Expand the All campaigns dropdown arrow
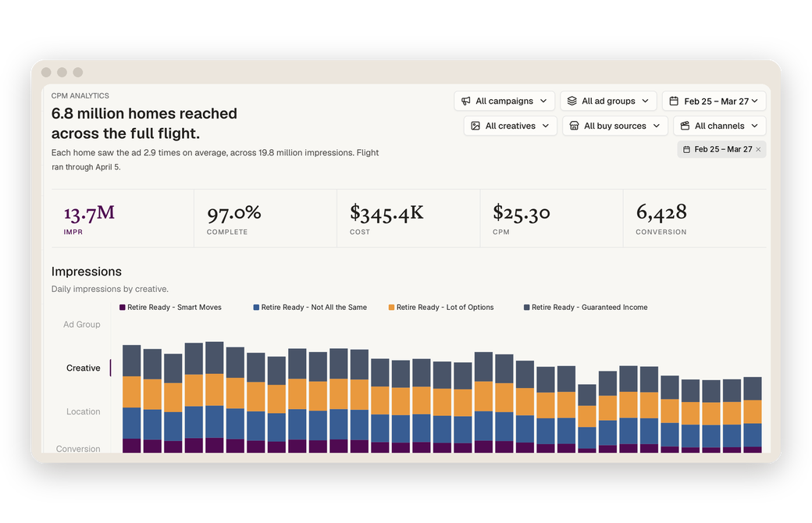The height and width of the screenshot is (523, 812). click(x=543, y=101)
